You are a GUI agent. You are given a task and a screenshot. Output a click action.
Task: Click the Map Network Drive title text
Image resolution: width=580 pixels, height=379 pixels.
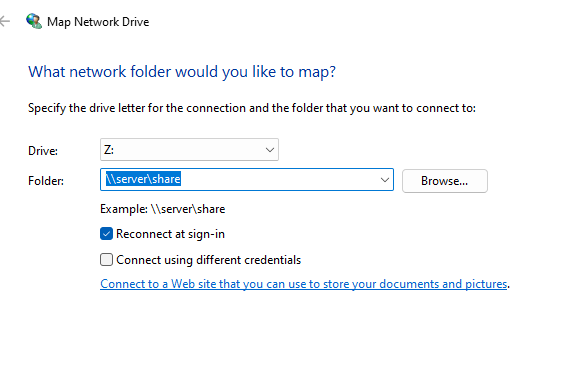tap(98, 22)
